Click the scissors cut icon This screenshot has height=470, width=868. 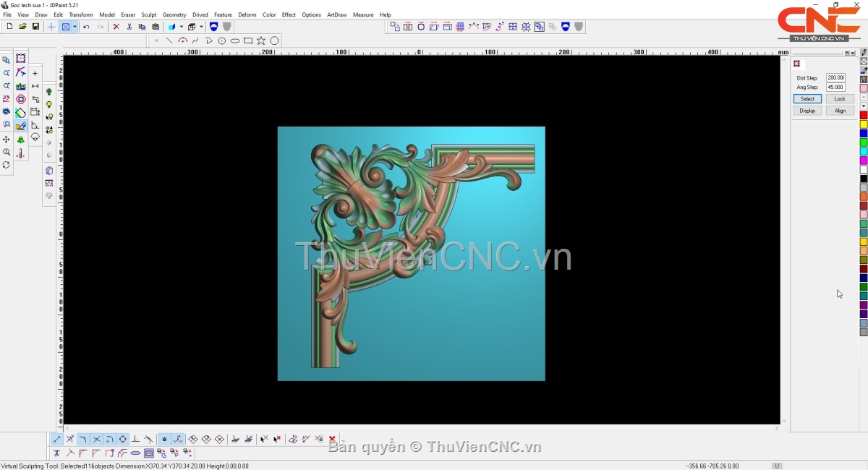point(129,27)
